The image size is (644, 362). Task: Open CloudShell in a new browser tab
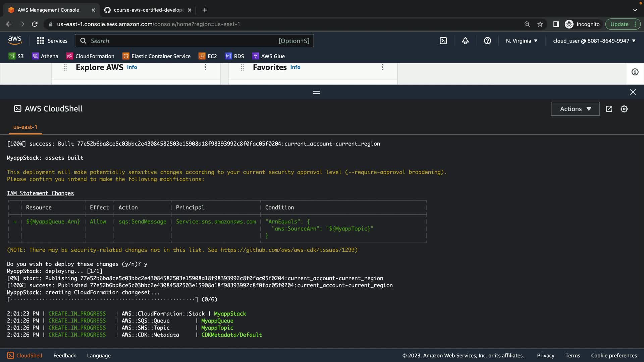(609, 109)
